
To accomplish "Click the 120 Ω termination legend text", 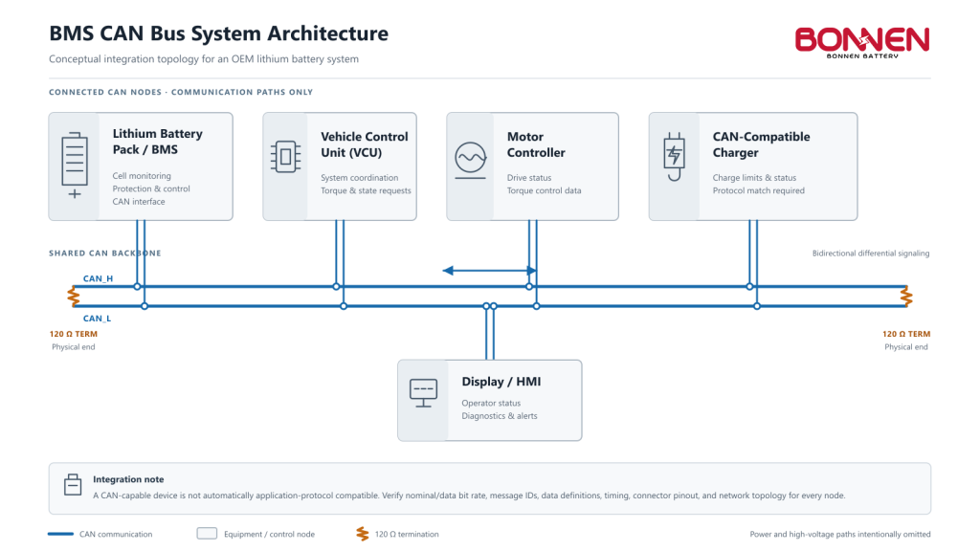I will [x=407, y=534].
